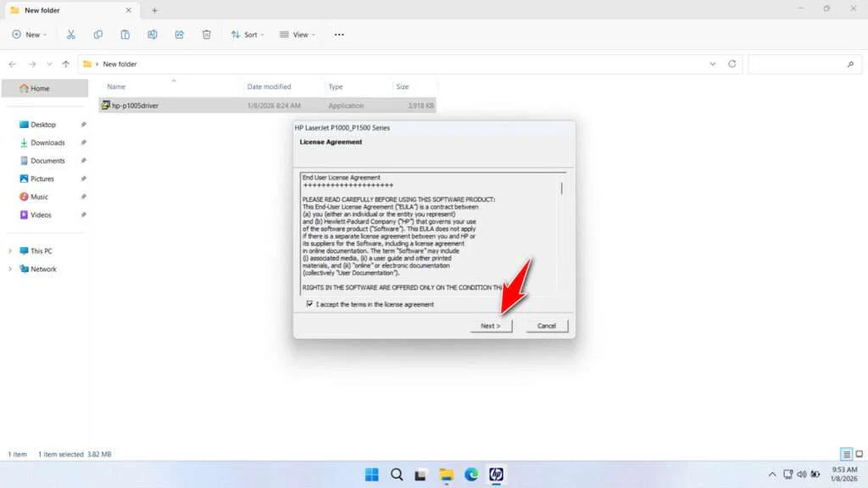The width and height of the screenshot is (868, 488).
Task: Select Home in the sidebar
Action: 40,88
